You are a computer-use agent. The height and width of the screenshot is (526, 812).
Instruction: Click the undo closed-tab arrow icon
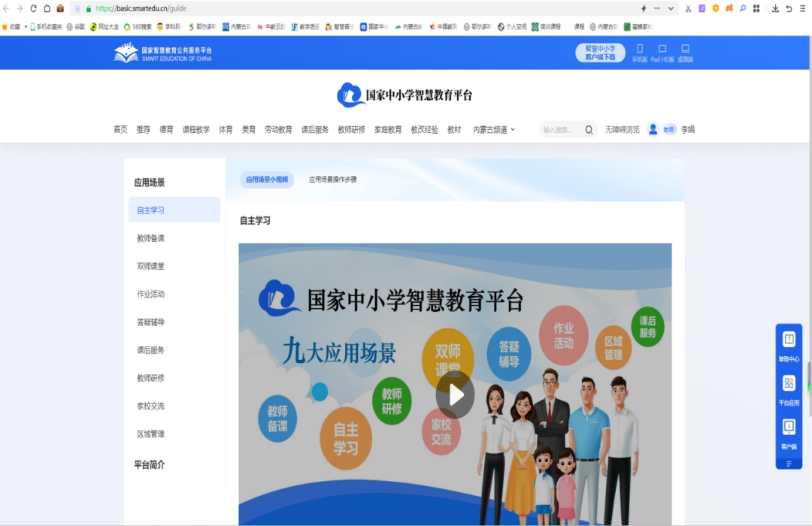(x=789, y=8)
